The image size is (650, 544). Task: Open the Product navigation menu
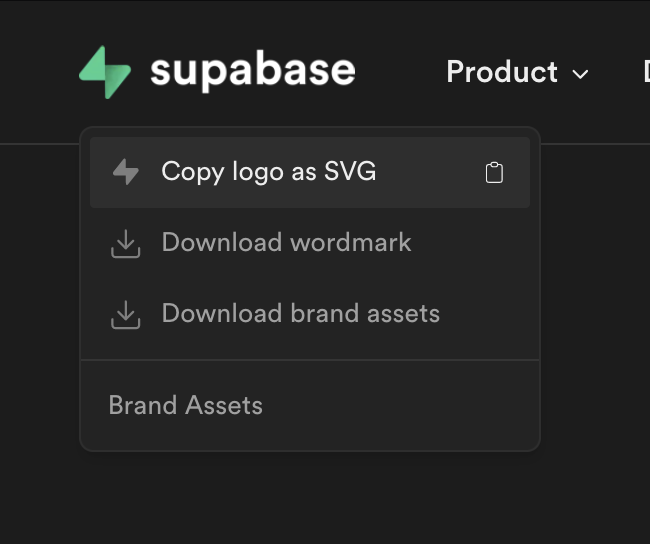(517, 72)
